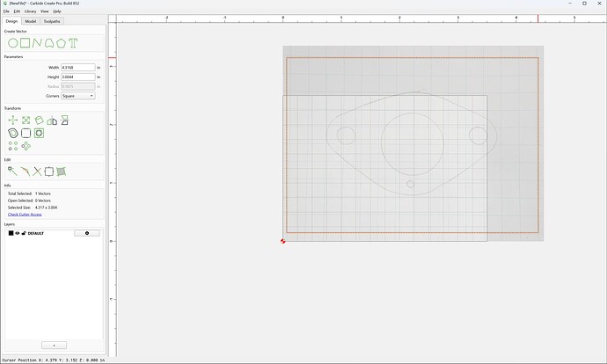Activate the Join vectors tool
This screenshot has height=364, width=607.
click(49, 171)
